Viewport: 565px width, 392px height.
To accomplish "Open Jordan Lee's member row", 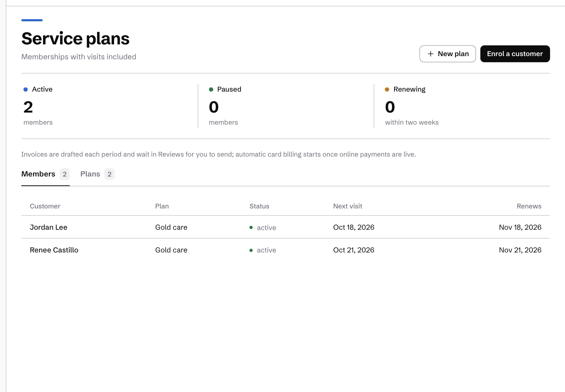I will pos(286,227).
